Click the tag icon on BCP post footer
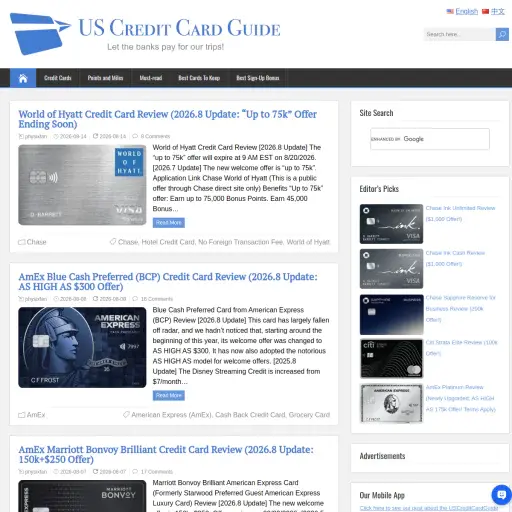 coord(126,415)
